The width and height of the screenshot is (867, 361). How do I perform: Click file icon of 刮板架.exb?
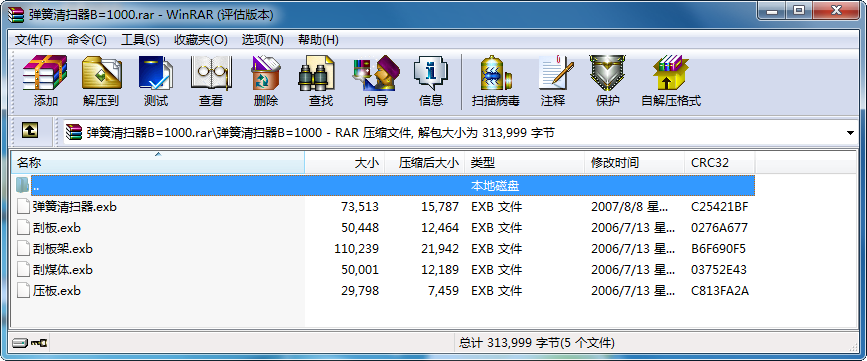pyautogui.click(x=23, y=249)
